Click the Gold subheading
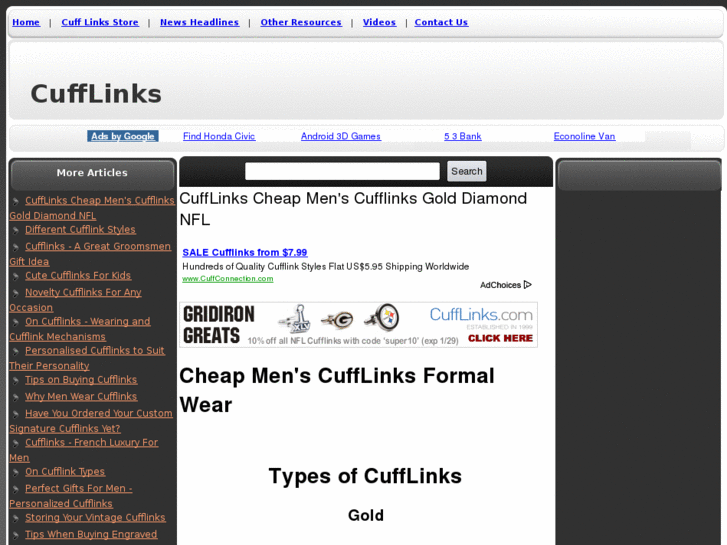 [x=366, y=515]
